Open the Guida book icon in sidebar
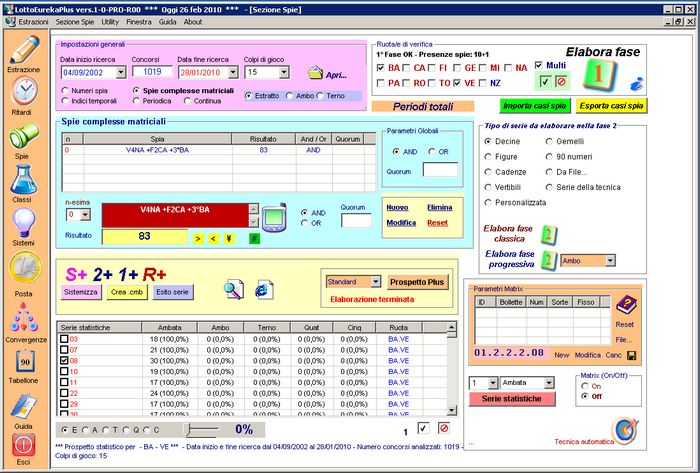Image resolution: width=700 pixels, height=473 pixels. pyautogui.click(x=23, y=406)
